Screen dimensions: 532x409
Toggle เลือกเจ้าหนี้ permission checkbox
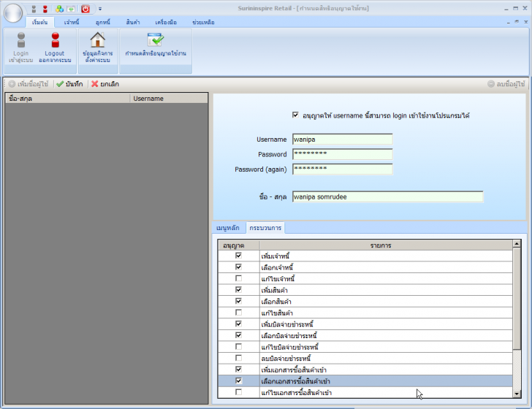[x=238, y=267]
